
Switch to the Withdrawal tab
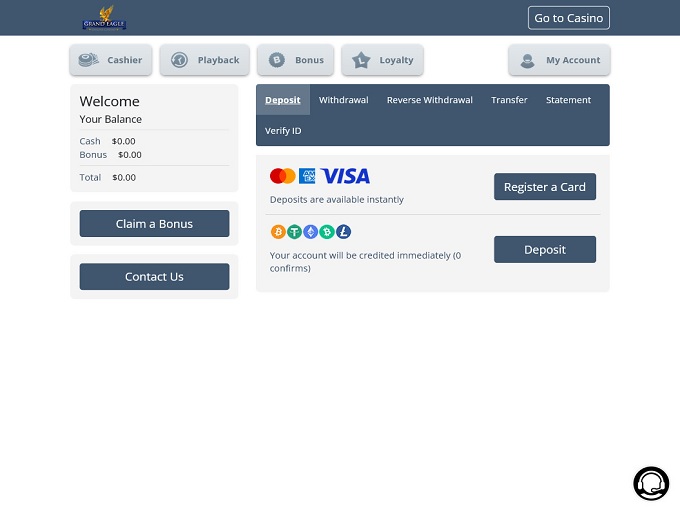(x=343, y=100)
